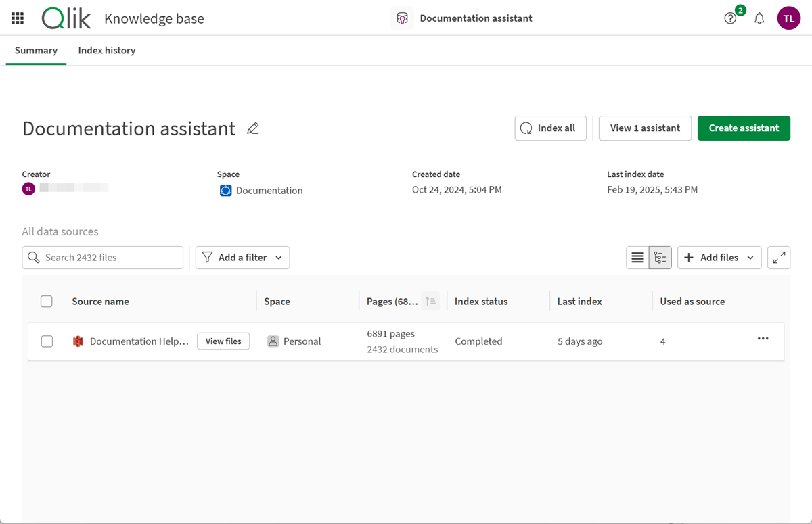Open the apps grid launcher menu
The image size is (812, 524).
tap(18, 18)
